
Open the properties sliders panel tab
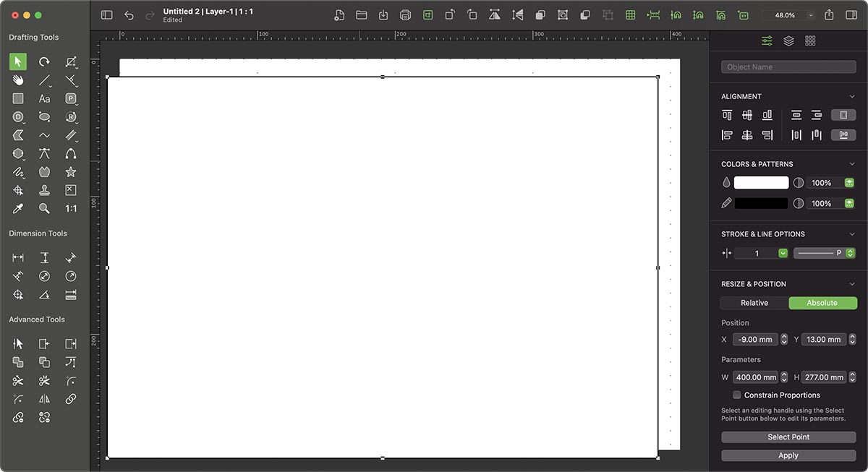tap(767, 40)
